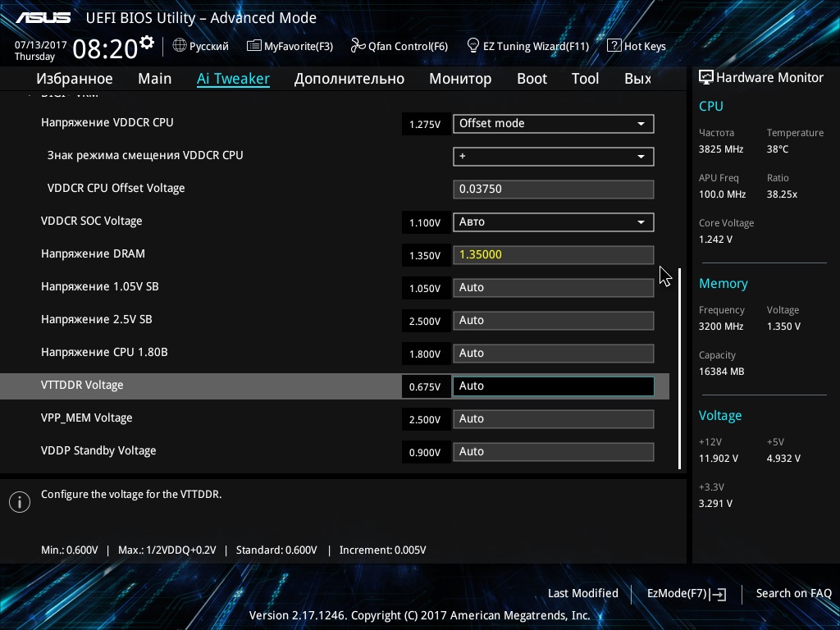Image resolution: width=840 pixels, height=630 pixels.
Task: Click the 16384 MB capacity value
Action: point(722,372)
